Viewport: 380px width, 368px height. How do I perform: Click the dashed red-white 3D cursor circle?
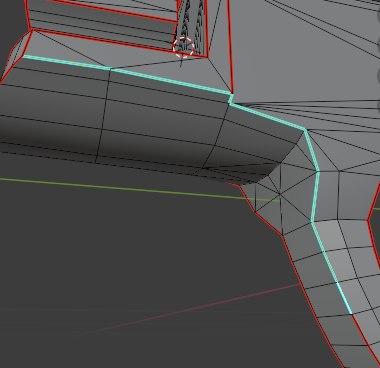click(x=183, y=48)
